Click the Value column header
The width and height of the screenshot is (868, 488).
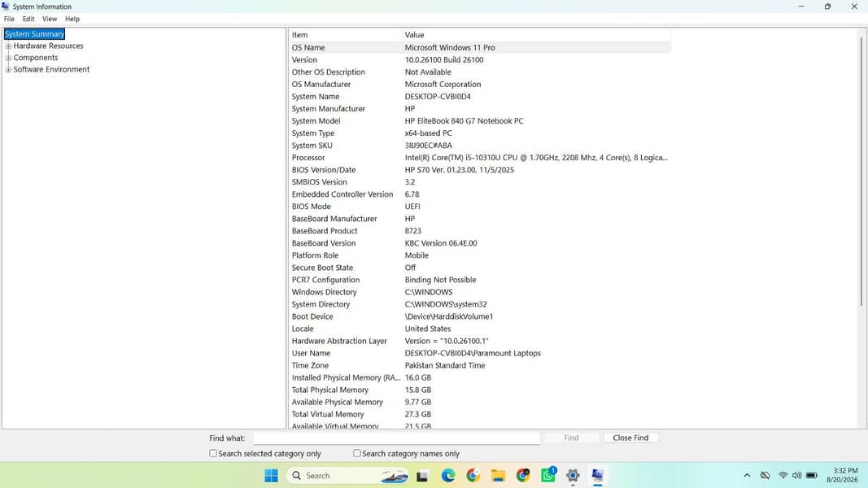pyautogui.click(x=536, y=35)
